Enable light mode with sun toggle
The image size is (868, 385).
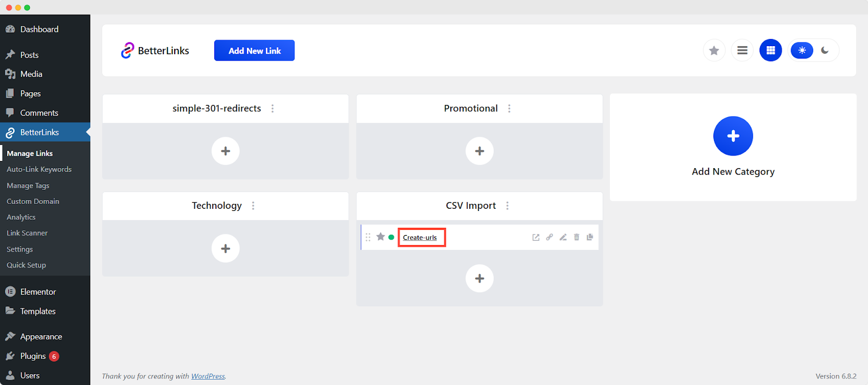click(802, 50)
